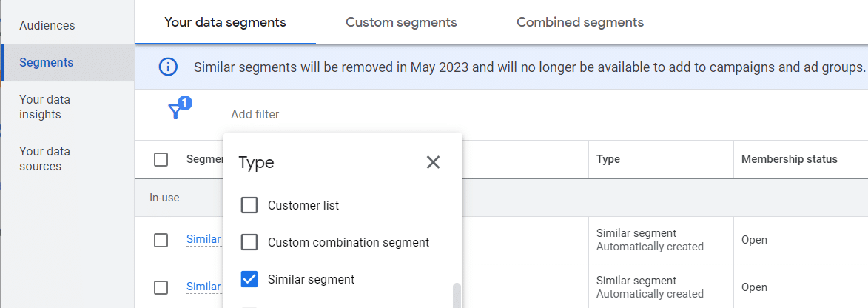Open Your data sources page
The image size is (868, 308).
(45, 158)
